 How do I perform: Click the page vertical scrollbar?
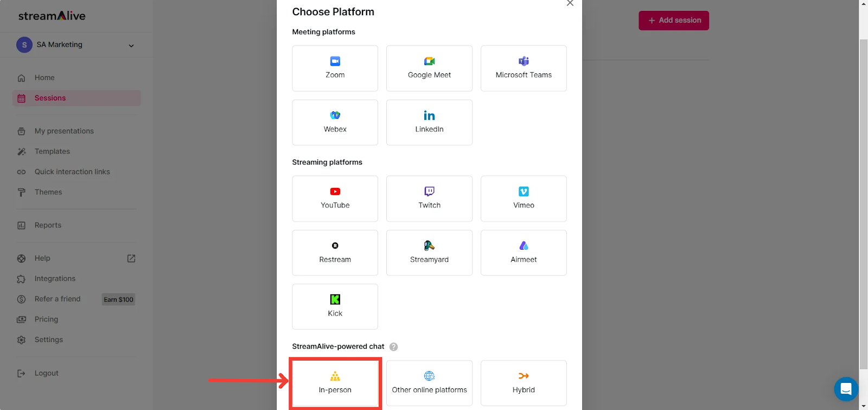[863, 205]
